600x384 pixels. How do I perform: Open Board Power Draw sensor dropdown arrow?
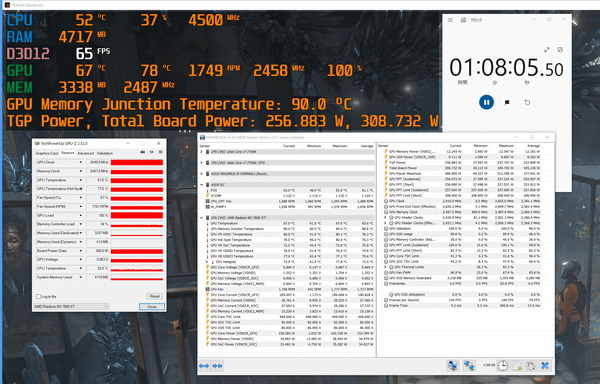click(x=81, y=251)
